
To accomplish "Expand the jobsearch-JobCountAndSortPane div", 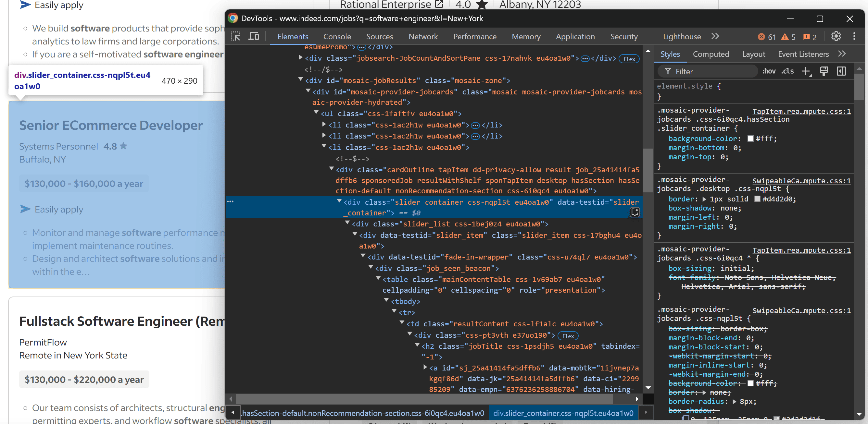I will pyautogui.click(x=300, y=57).
